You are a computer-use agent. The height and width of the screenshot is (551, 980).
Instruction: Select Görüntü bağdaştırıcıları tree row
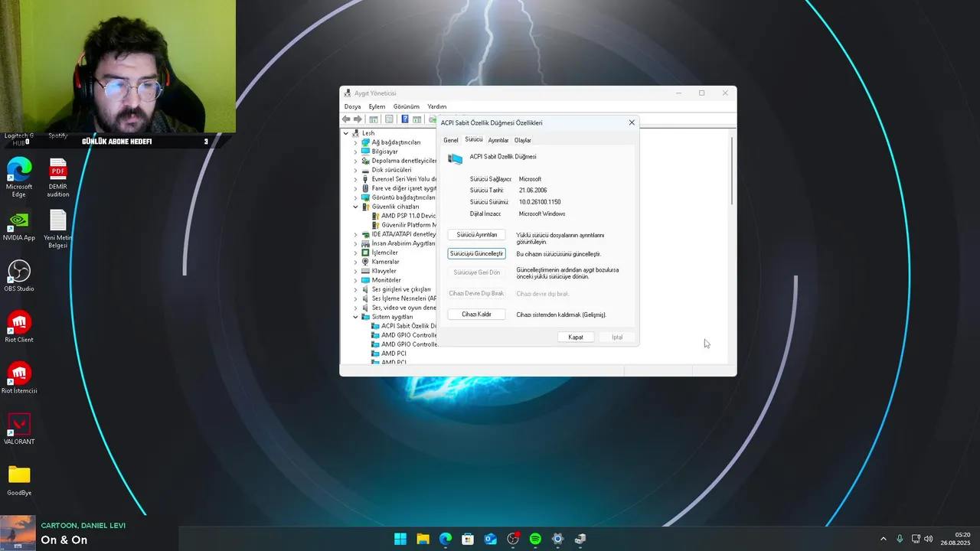[x=398, y=197]
